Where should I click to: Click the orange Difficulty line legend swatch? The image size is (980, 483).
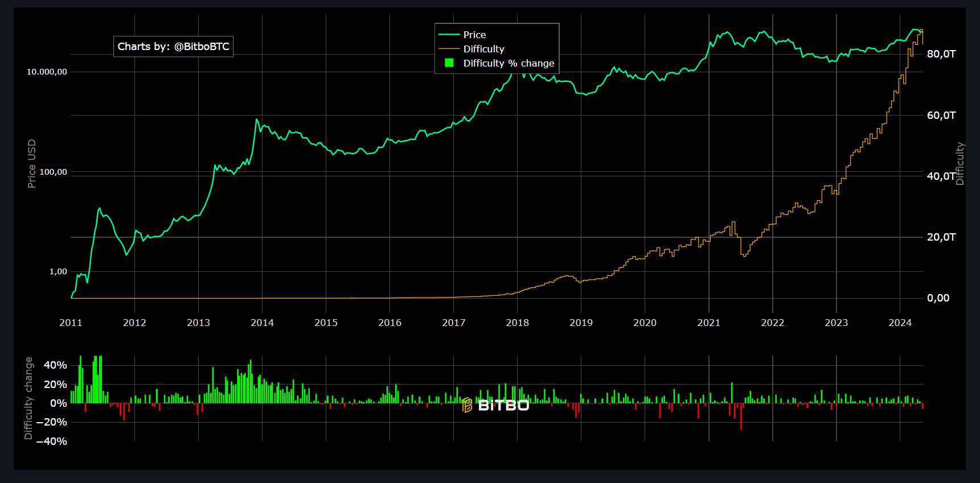[449, 49]
